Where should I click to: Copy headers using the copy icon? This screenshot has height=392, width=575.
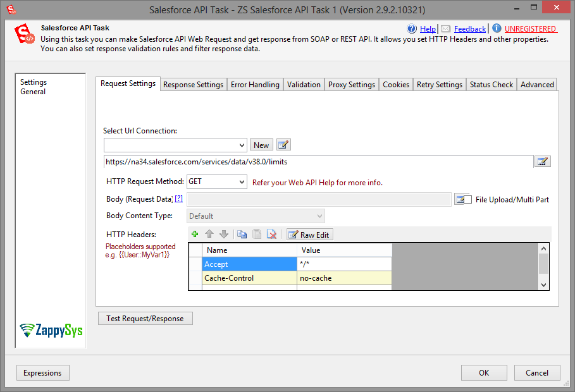point(242,235)
